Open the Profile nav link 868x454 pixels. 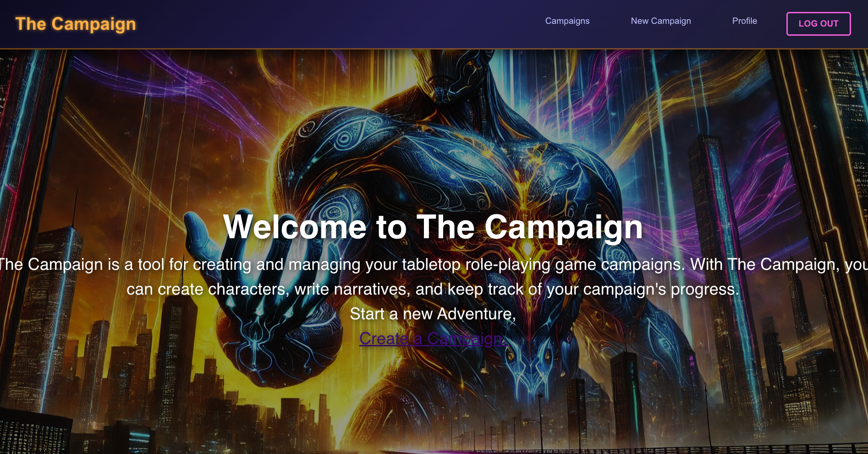point(744,21)
